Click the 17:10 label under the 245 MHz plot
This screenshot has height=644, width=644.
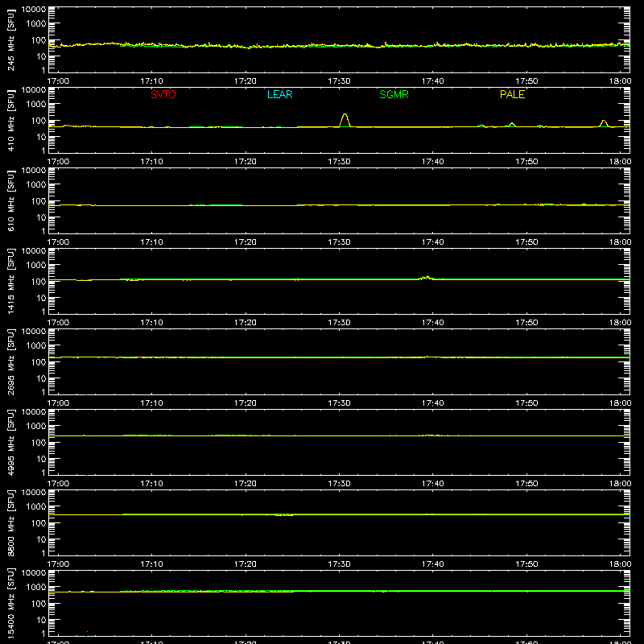[151, 81]
